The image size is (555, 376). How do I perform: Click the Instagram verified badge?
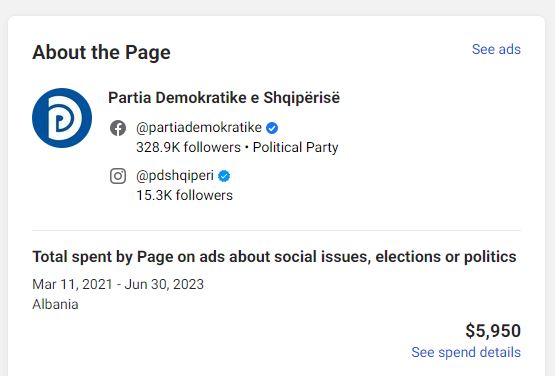(x=224, y=176)
